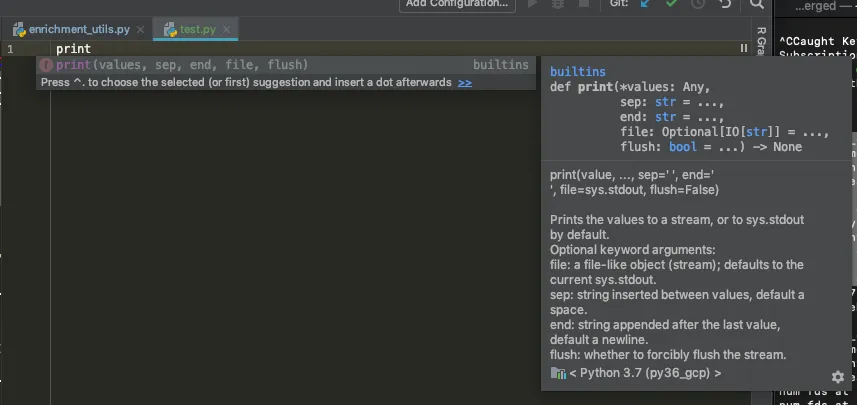Image resolution: width=857 pixels, height=405 pixels.
Task: Click the Python file icon on enrichment_utils.py tab
Action: 19,30
